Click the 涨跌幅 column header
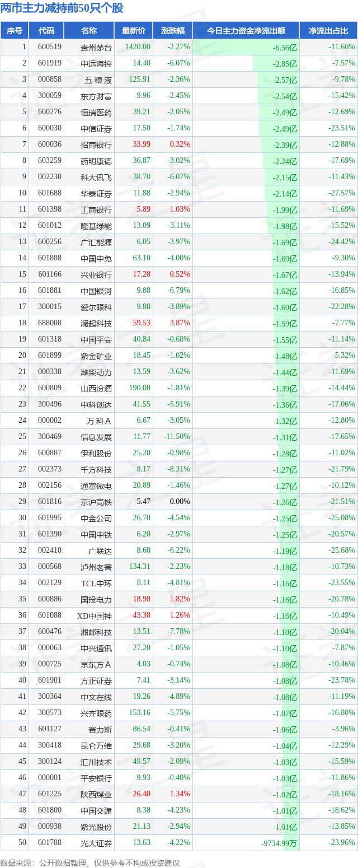 (172, 31)
